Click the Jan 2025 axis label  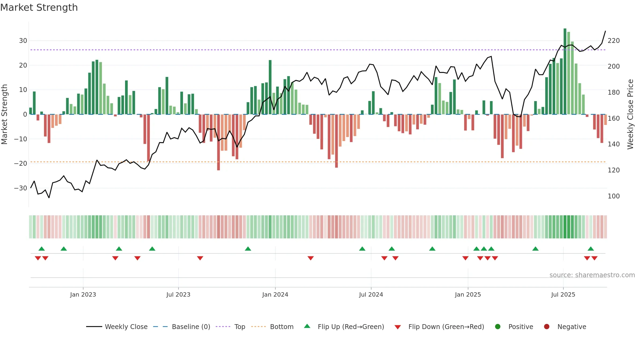click(468, 294)
